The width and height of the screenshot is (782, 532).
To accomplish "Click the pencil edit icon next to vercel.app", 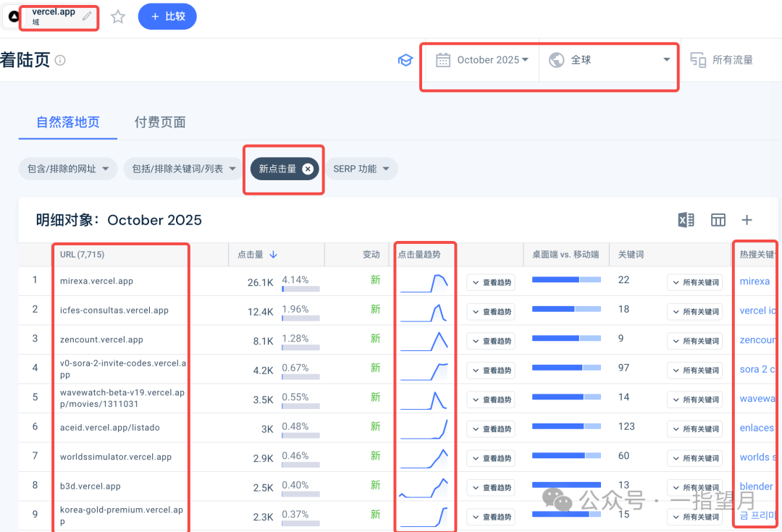I will (x=88, y=16).
